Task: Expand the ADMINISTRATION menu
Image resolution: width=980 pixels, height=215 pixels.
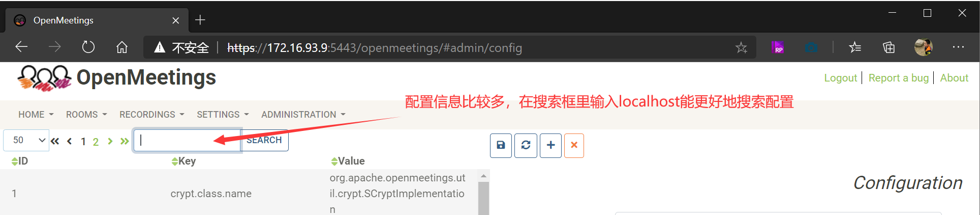Action: [x=303, y=115]
